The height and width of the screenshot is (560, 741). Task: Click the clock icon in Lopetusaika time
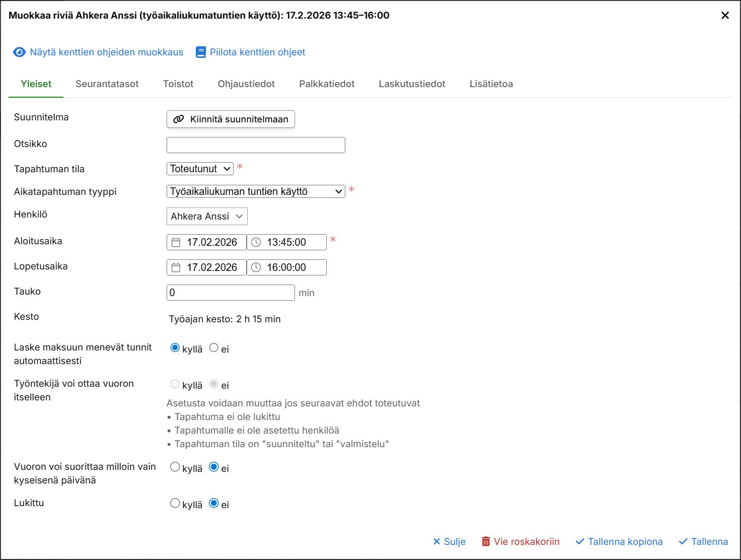pos(256,267)
